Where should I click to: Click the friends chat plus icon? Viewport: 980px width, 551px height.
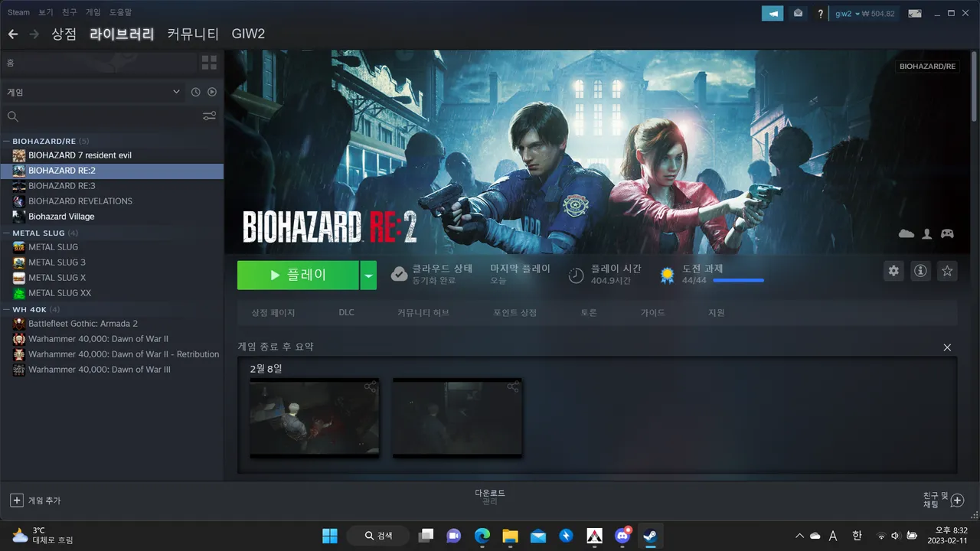[x=957, y=500]
